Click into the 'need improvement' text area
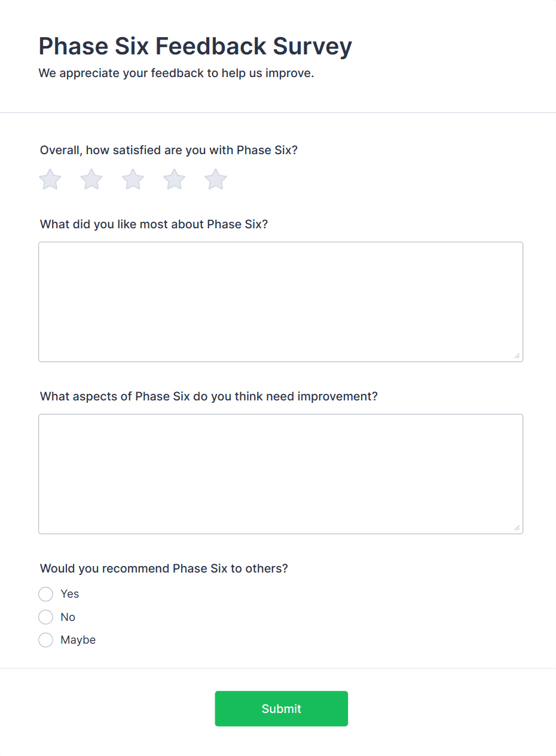Screen dimensions: 556x756 click(x=280, y=473)
